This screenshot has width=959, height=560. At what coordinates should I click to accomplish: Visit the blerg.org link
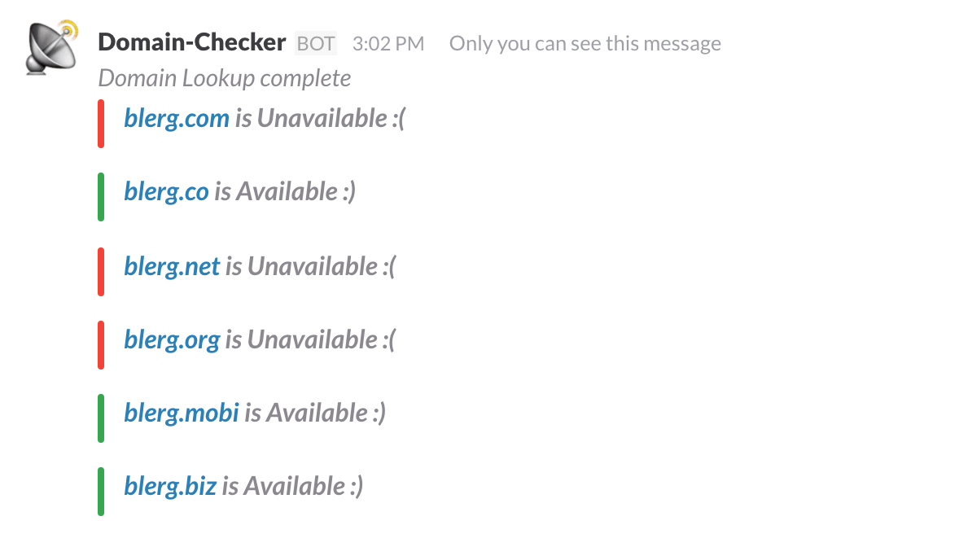[171, 340]
